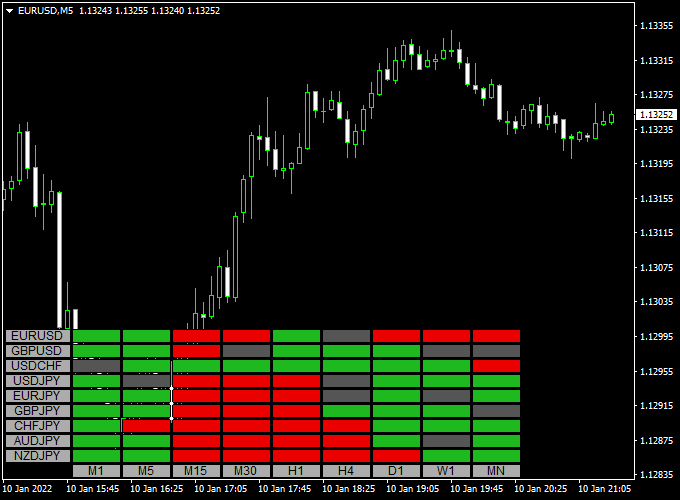
Task: Click the current price label 1.13252
Action: 657,114
